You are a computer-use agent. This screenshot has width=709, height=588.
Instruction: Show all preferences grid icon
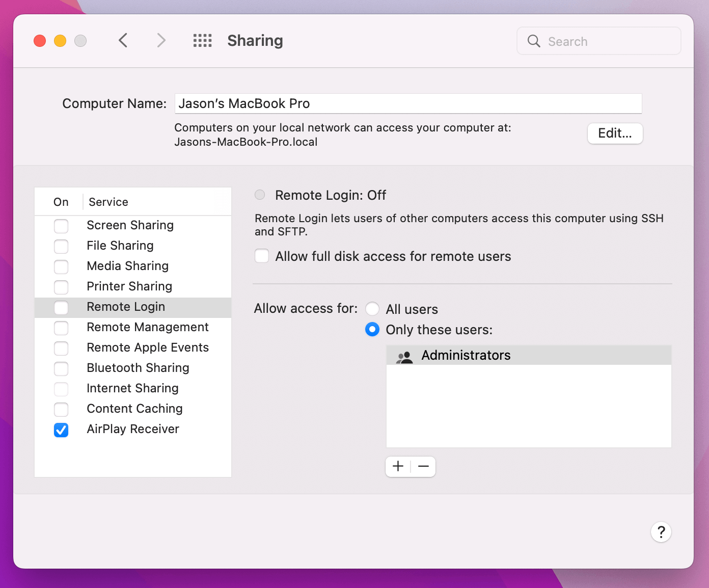(202, 40)
